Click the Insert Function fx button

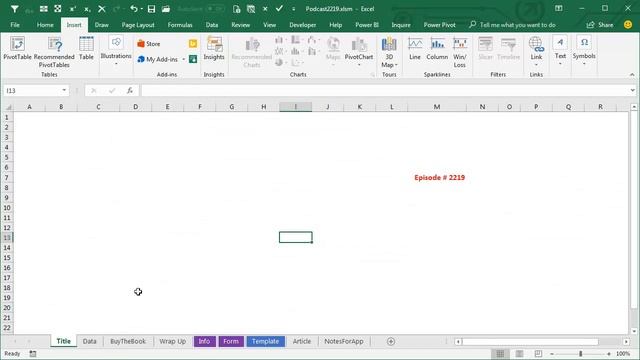pos(130,90)
